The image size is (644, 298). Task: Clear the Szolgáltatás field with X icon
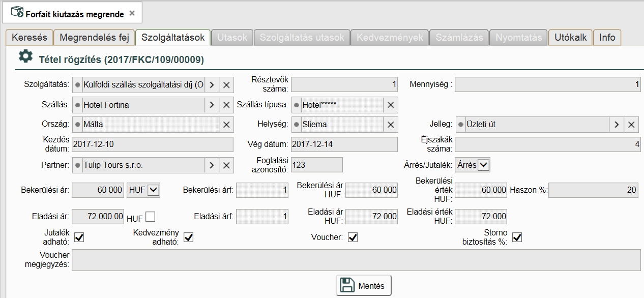226,85
